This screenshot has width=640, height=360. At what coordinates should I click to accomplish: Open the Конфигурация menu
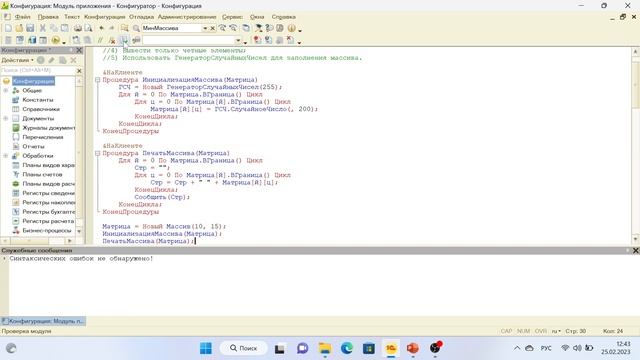click(104, 17)
